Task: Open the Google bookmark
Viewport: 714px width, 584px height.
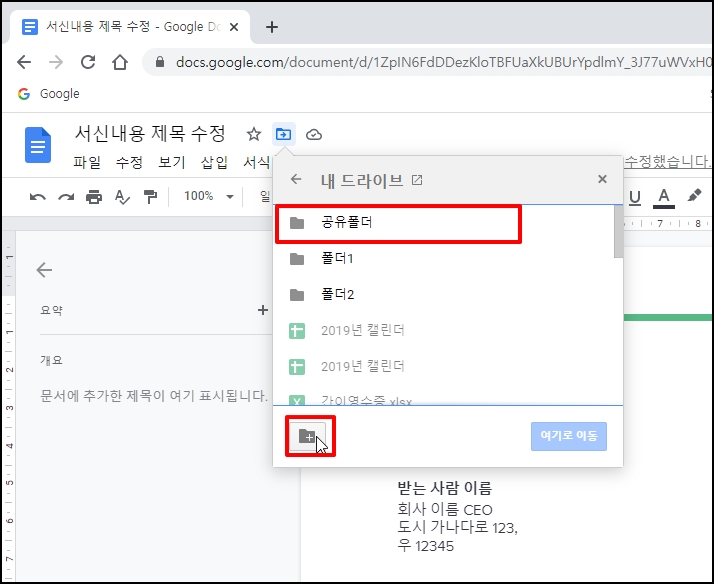Action: point(49,94)
